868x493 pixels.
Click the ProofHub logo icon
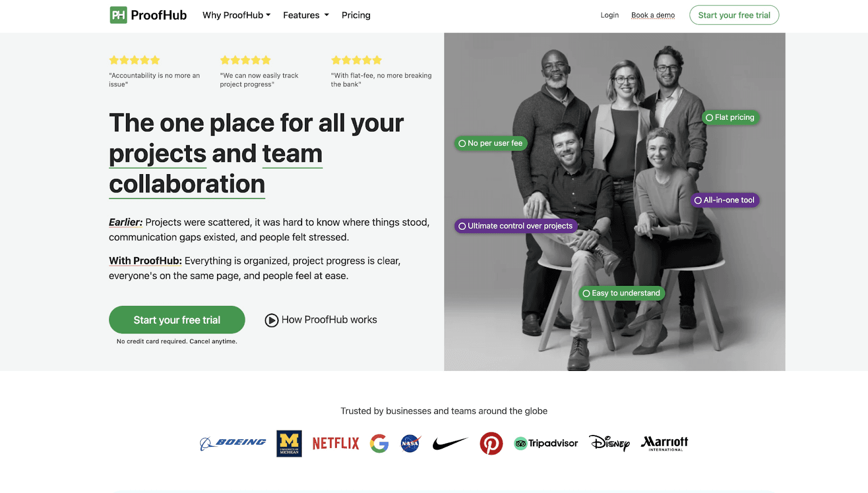[118, 15]
